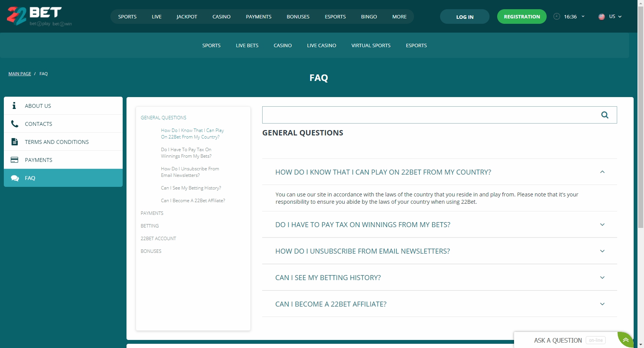Click the search magnifier icon
The height and width of the screenshot is (348, 644).
pyautogui.click(x=605, y=115)
